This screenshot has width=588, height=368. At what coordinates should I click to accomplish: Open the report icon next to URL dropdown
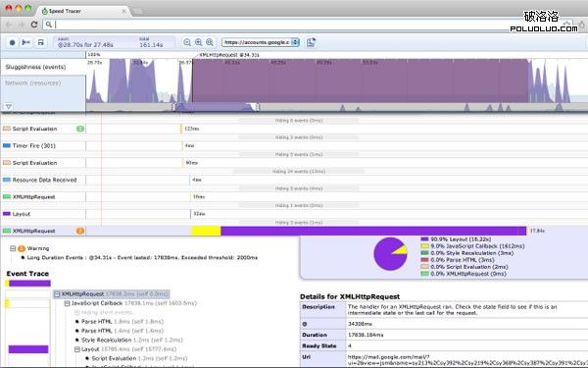click(311, 42)
